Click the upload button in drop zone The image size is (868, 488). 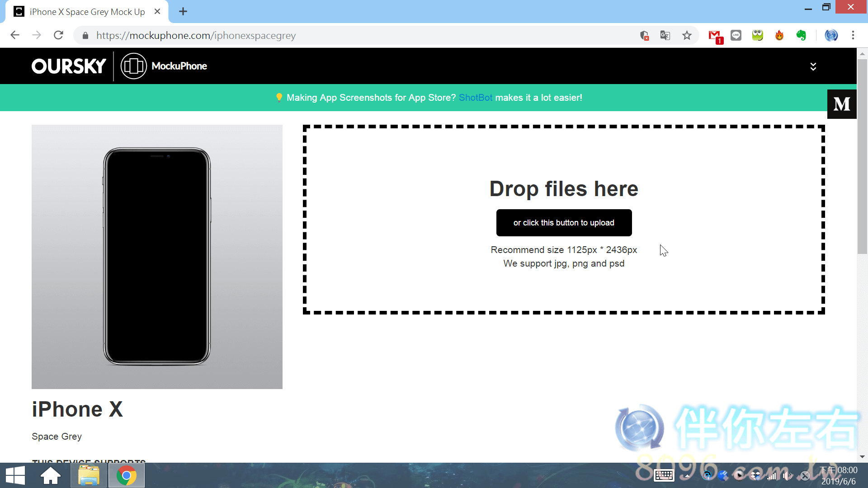[x=564, y=223]
